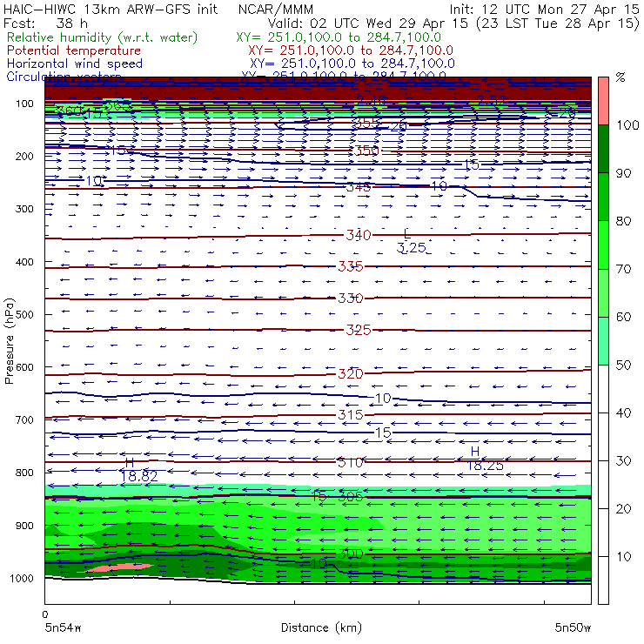Screen dimensions: 644x644
Task: Click the 'Pressure (hPa)' axis title
Action: [x=9, y=341]
